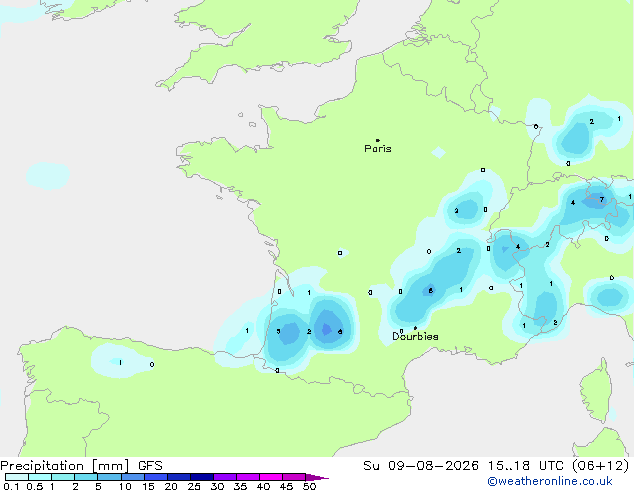This screenshot has width=634, height=490.
Task: Click the legend scale label 15
Action: 148,486
